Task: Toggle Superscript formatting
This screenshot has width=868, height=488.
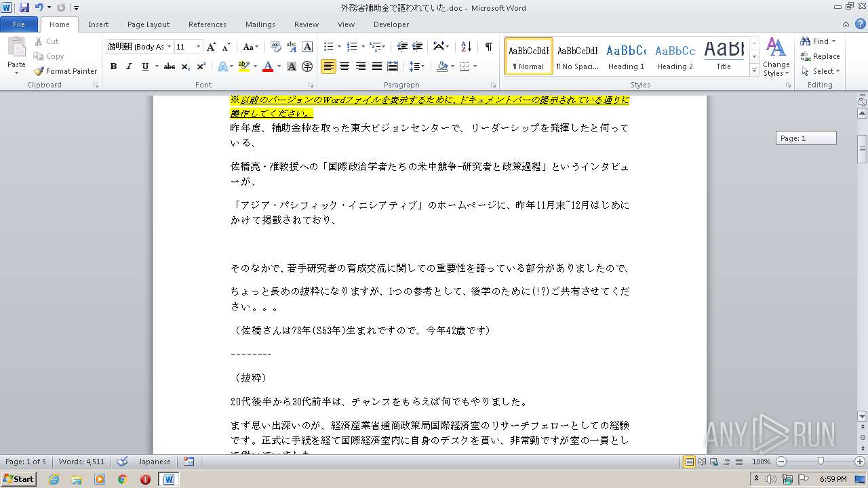Action: 201,66
